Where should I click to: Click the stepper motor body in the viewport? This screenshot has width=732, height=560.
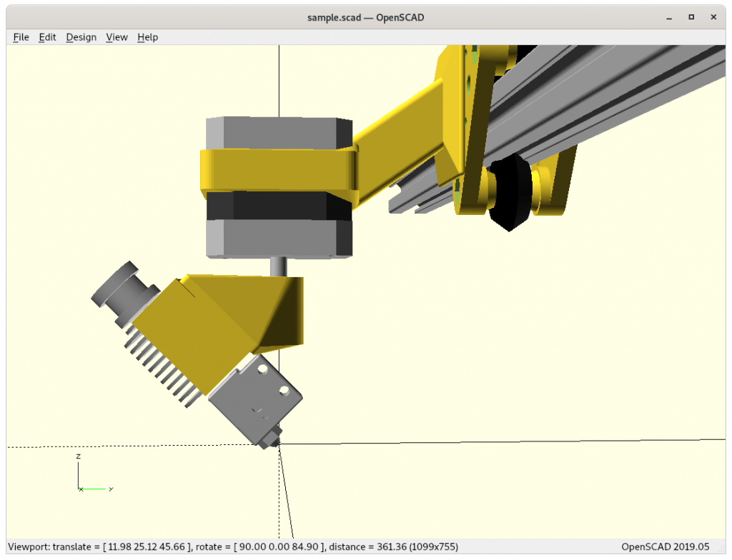[x=280, y=186]
